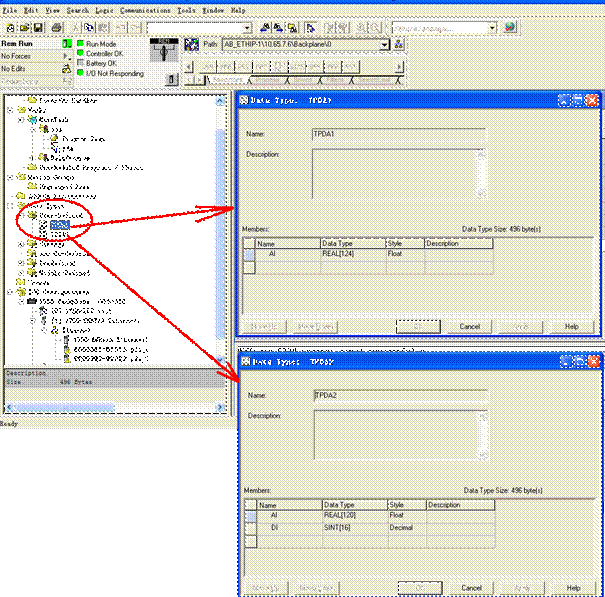Screen dimensions: 605x597
Task: Click the highlighted data type tree node
Action: [60, 225]
